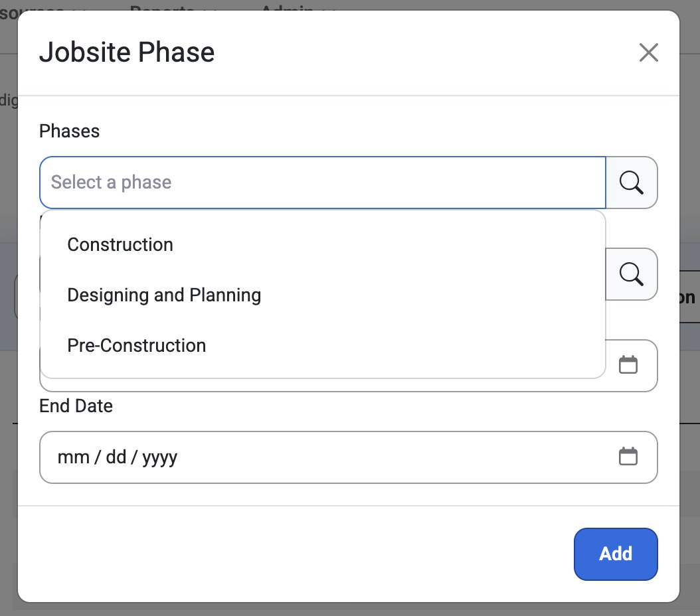
Task: Click the magnifier icon beside Select a phase
Action: coord(631,183)
